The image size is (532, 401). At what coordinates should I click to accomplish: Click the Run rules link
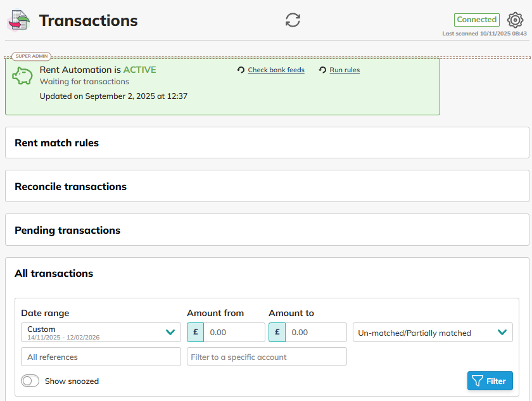pos(345,70)
